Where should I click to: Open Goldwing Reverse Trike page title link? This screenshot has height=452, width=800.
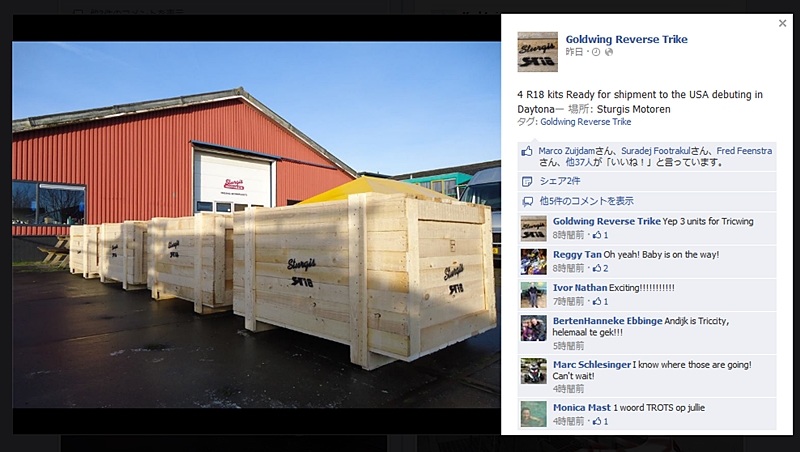click(626, 39)
